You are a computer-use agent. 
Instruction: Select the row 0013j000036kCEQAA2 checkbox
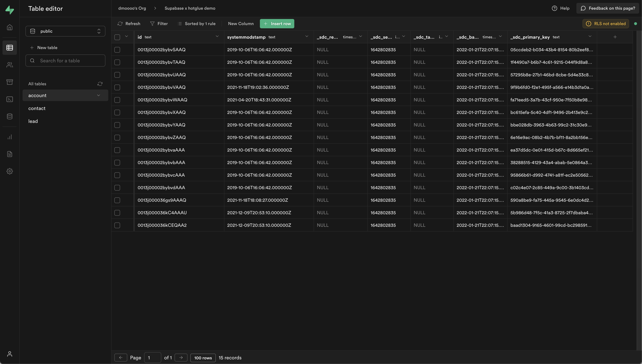[117, 225]
